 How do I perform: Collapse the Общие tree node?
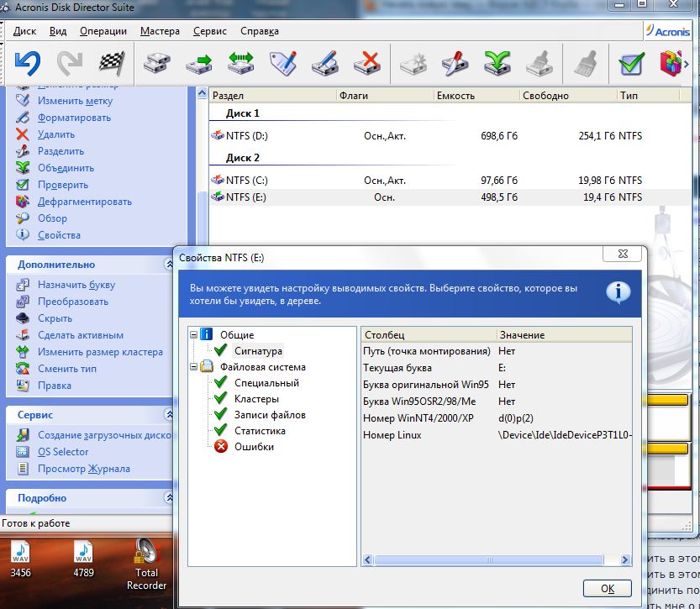(194, 334)
